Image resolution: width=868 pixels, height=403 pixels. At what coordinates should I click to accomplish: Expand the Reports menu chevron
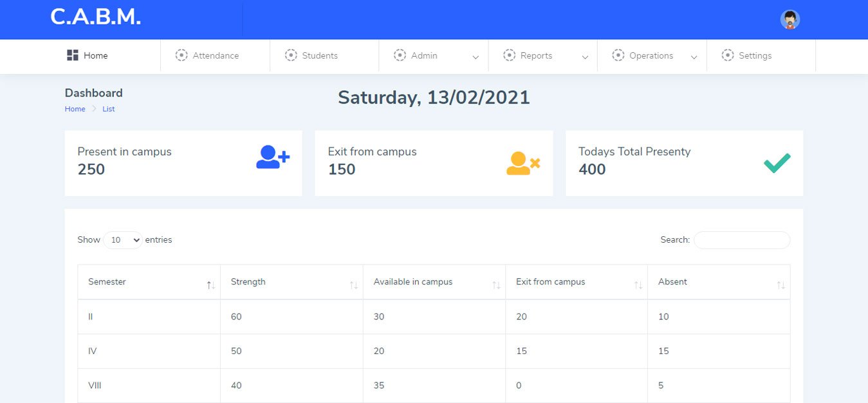(x=585, y=57)
